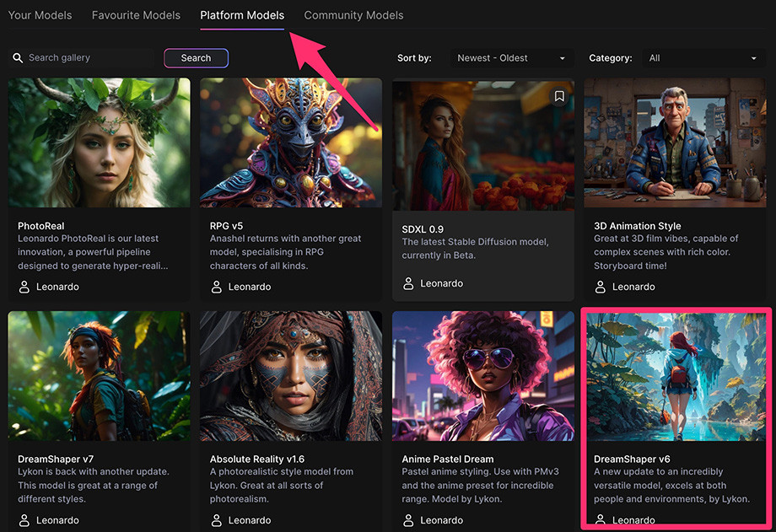Switch to the Your Models tab
This screenshot has height=532, width=776.
[x=40, y=15]
